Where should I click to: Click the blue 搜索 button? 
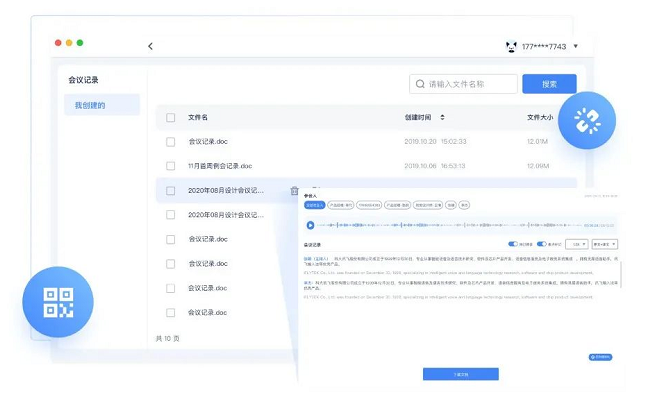550,84
